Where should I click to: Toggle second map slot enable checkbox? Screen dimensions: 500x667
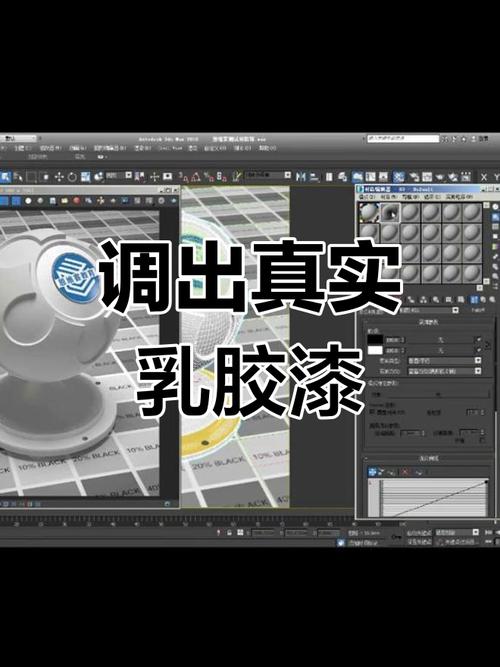(x=479, y=350)
